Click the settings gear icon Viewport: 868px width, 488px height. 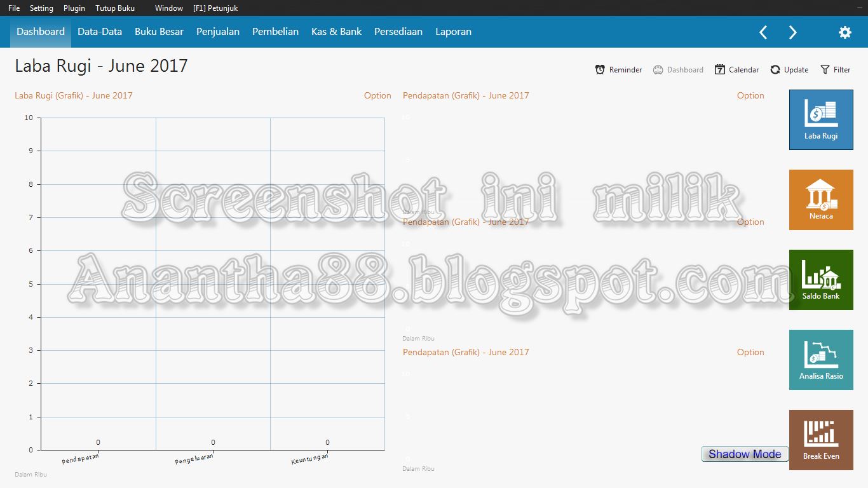pyautogui.click(x=844, y=32)
